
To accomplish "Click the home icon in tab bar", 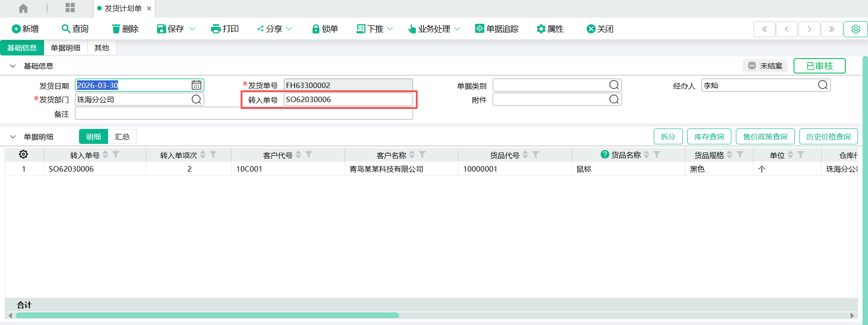I will (x=23, y=8).
